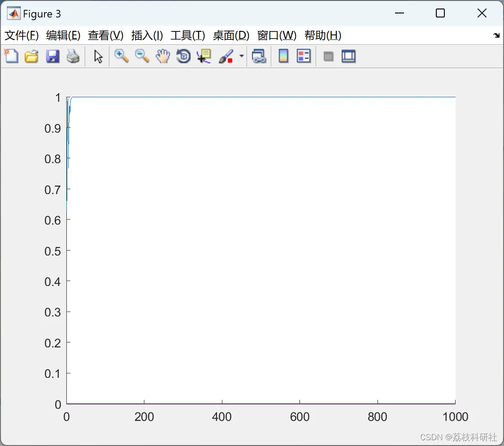Click the y-axis label 0.1
The width and height of the screenshot is (504, 446).
pyautogui.click(x=53, y=374)
